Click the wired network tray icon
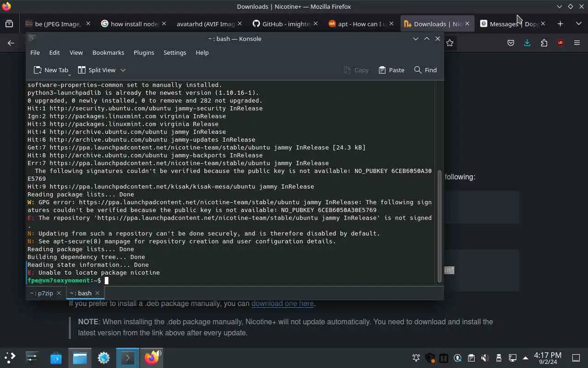 pyautogui.click(x=512, y=358)
